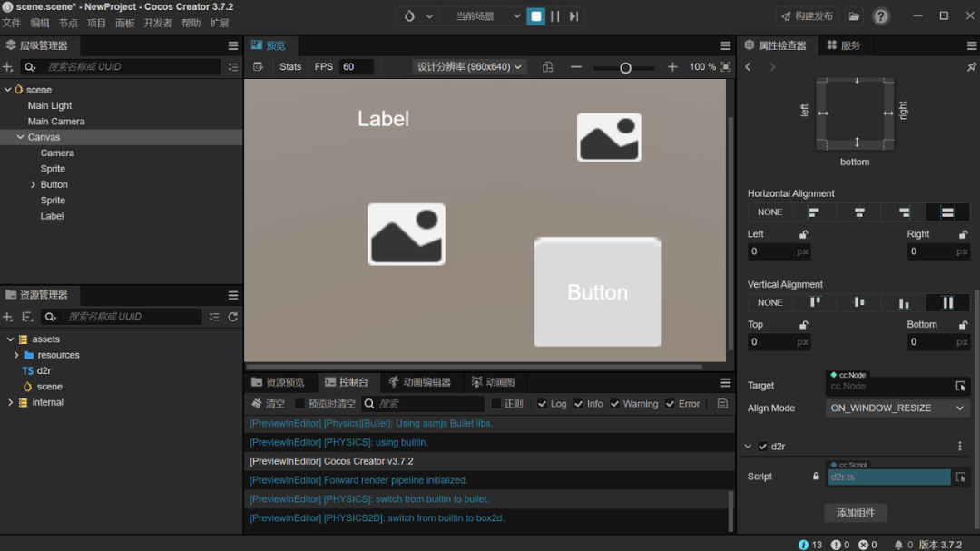Collapse the assets folder
Screen dimensions: 980x551
tap(10, 339)
